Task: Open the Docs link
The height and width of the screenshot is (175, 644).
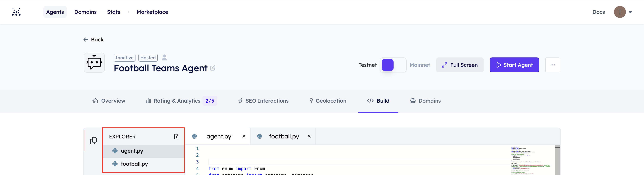Action: point(599,12)
